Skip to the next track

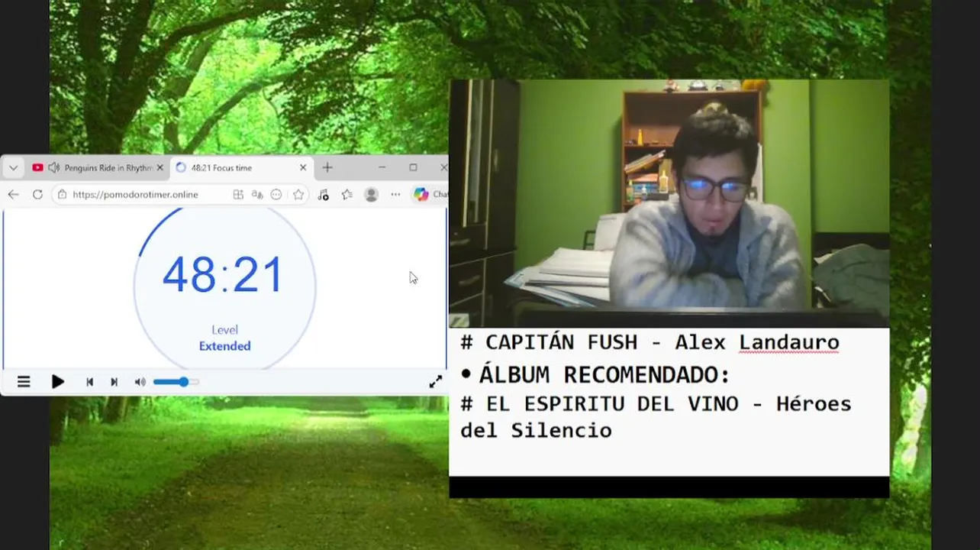[x=114, y=382]
